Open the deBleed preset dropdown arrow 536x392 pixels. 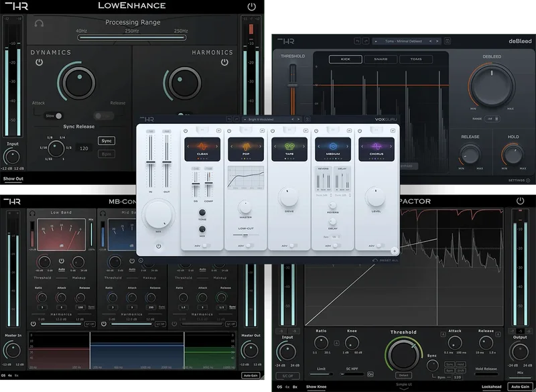pyautogui.click(x=376, y=42)
